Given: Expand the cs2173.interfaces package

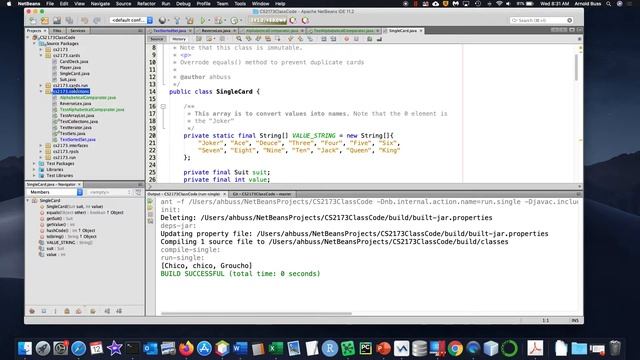Looking at the screenshot, I should tap(41, 145).
